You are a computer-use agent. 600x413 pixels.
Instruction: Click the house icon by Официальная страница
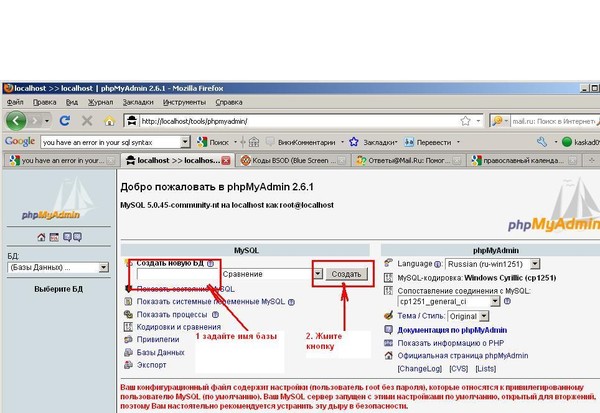pos(388,356)
